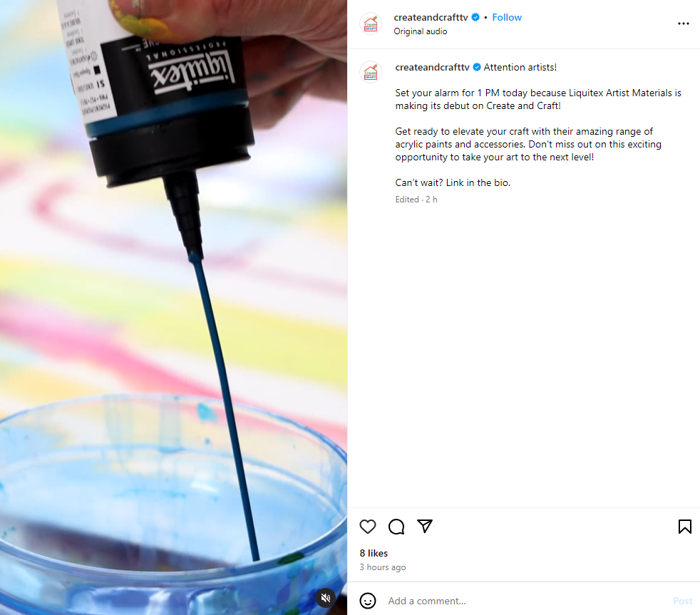Screen dimensions: 700x615
Task: Focus the Add a comment field
Action: (527, 601)
